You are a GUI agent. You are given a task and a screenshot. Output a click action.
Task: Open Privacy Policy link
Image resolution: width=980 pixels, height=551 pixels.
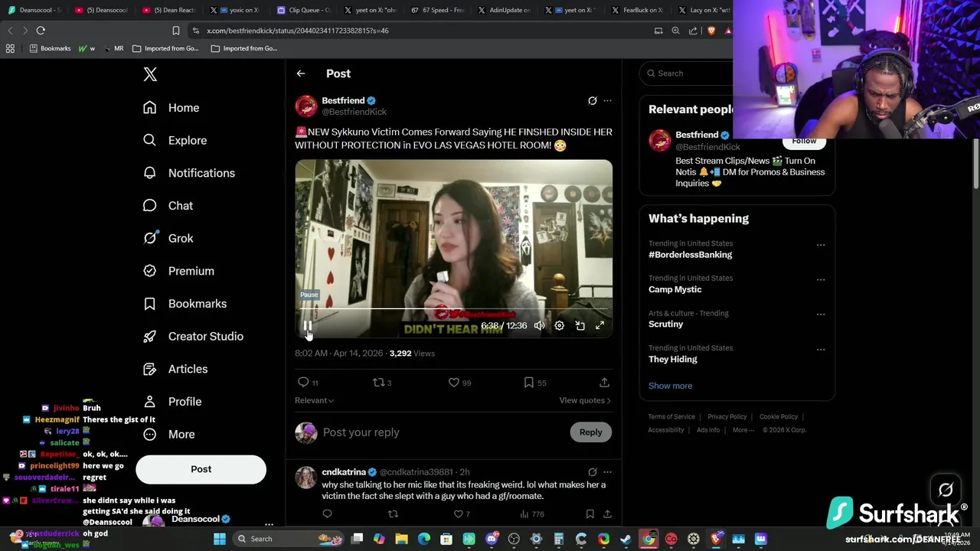(x=727, y=417)
